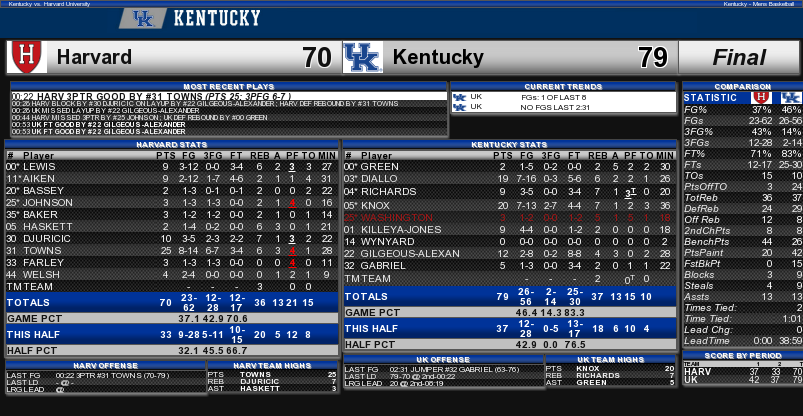The image size is (803, 416).
Task: Click the Score By Period panel header
Action: point(742,356)
